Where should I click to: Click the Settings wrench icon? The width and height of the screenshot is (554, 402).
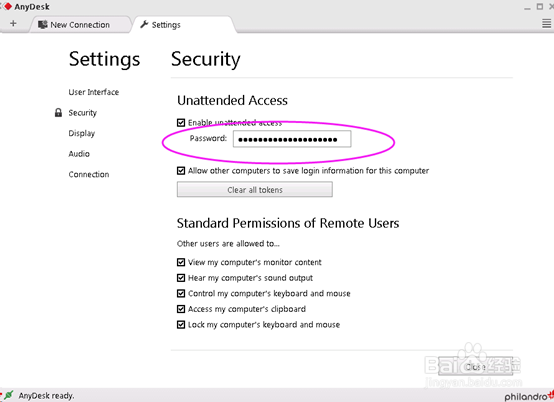(x=144, y=24)
